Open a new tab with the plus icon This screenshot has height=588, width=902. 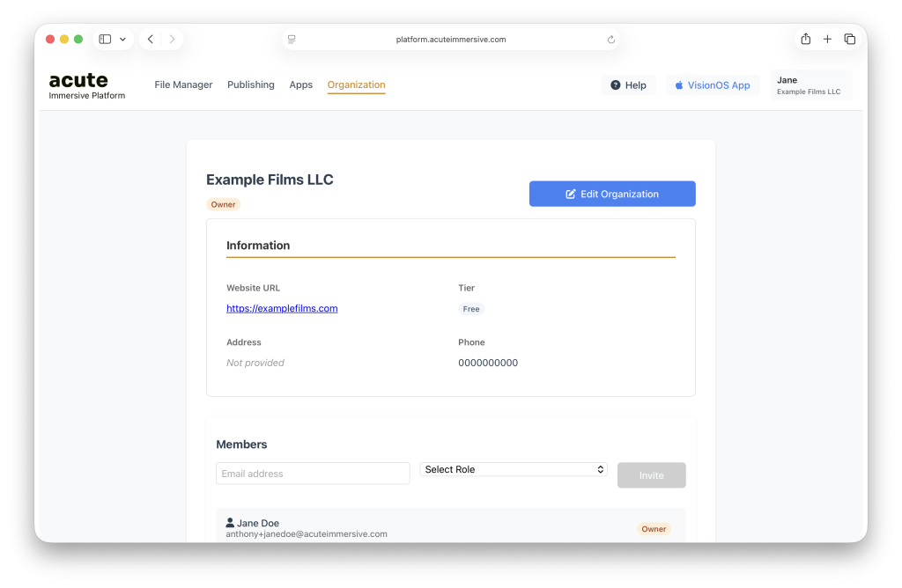(827, 39)
